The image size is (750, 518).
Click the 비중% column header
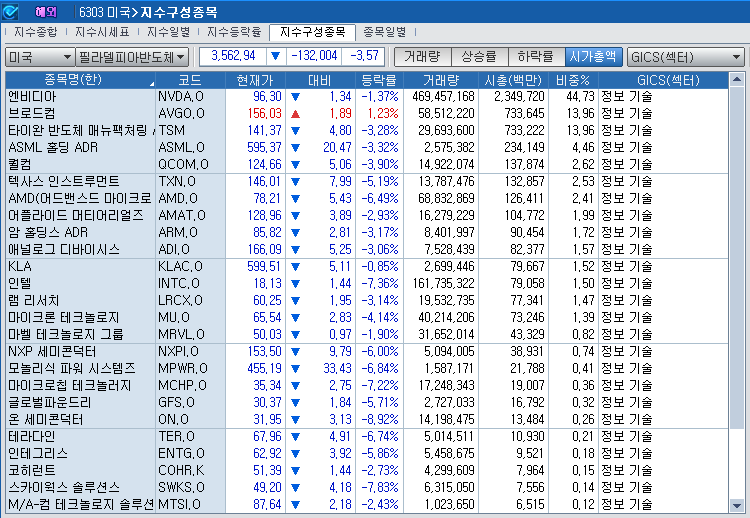point(573,80)
